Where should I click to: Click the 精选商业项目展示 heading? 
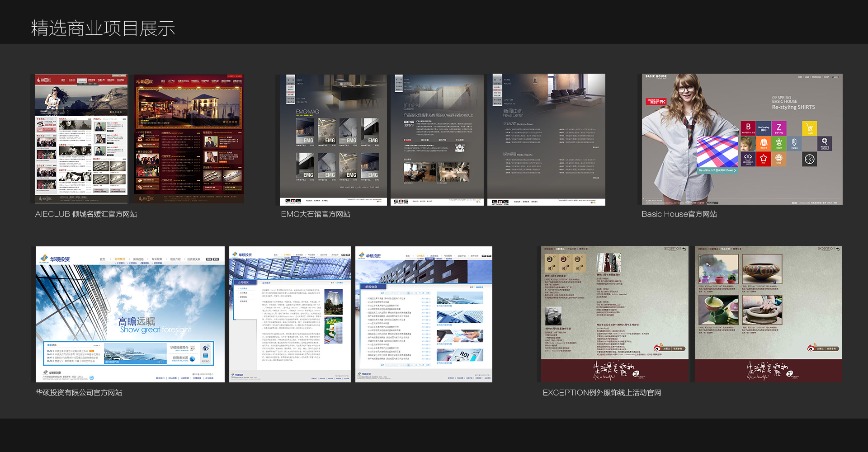pyautogui.click(x=103, y=28)
